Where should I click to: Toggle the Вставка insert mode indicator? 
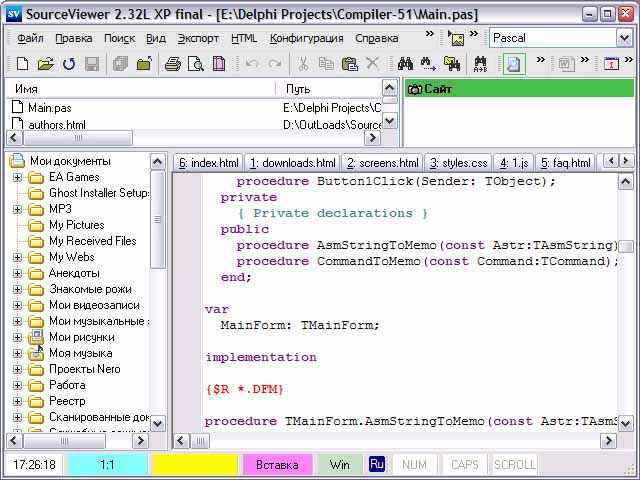pyautogui.click(x=277, y=465)
